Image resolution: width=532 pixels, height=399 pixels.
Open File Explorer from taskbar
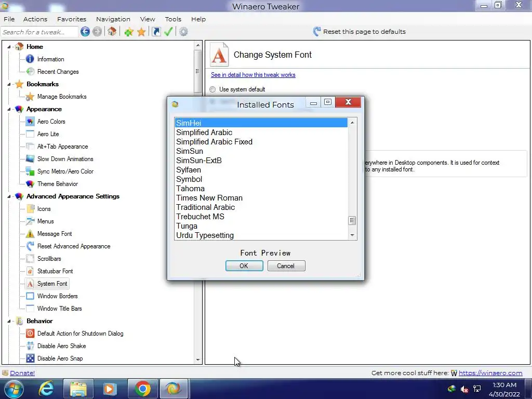click(78, 389)
